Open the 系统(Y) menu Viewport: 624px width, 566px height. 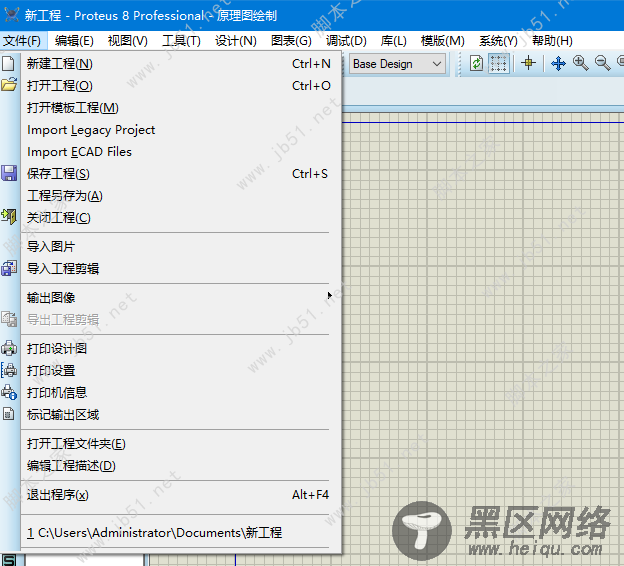pyautogui.click(x=498, y=41)
